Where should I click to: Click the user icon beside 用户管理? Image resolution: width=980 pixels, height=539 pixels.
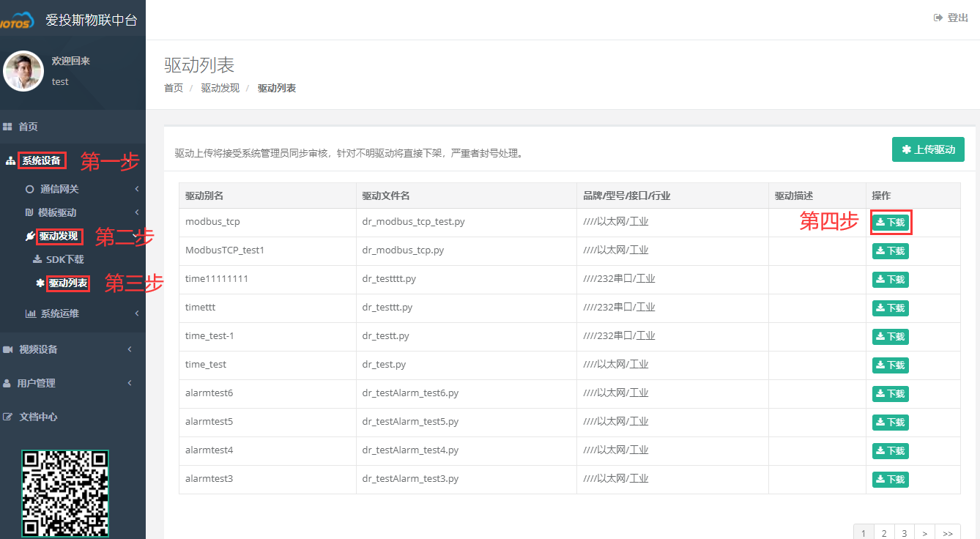pyautogui.click(x=8, y=382)
